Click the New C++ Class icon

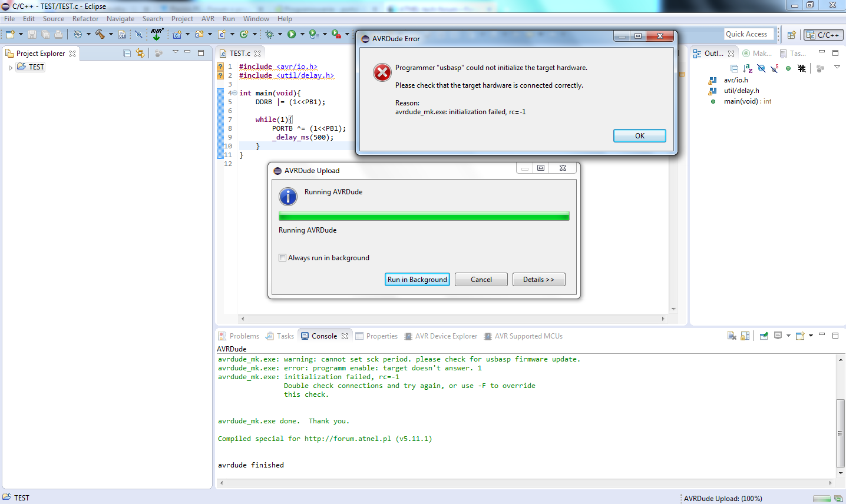(244, 34)
